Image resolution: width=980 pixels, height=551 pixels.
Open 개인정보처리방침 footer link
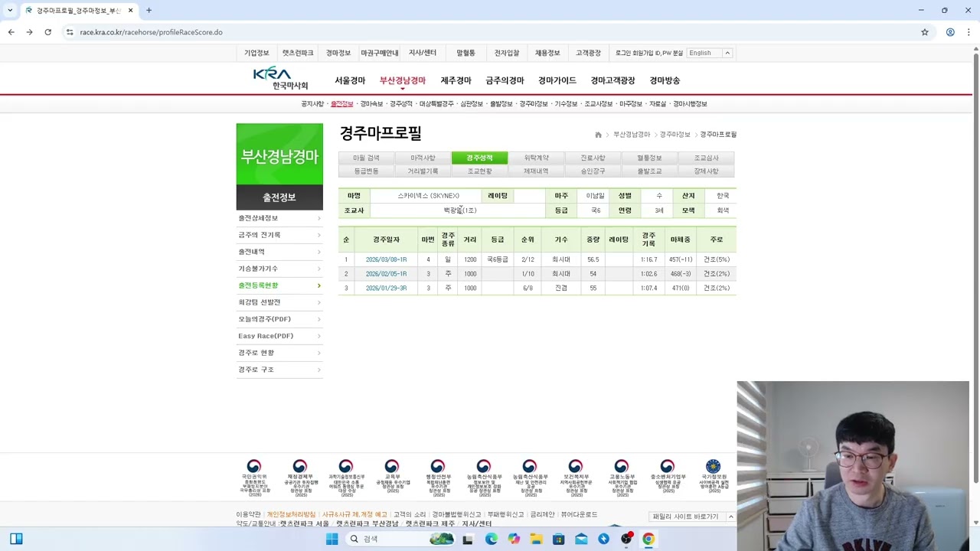tap(291, 514)
